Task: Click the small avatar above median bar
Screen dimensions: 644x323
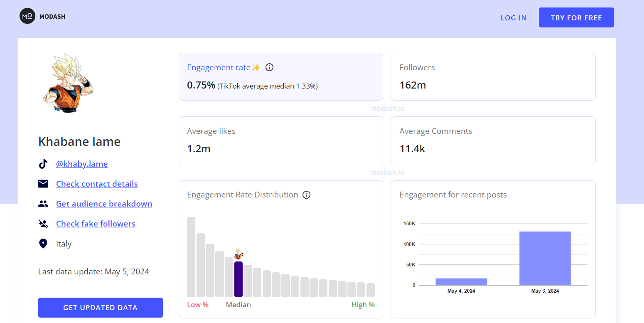Action: pos(238,254)
